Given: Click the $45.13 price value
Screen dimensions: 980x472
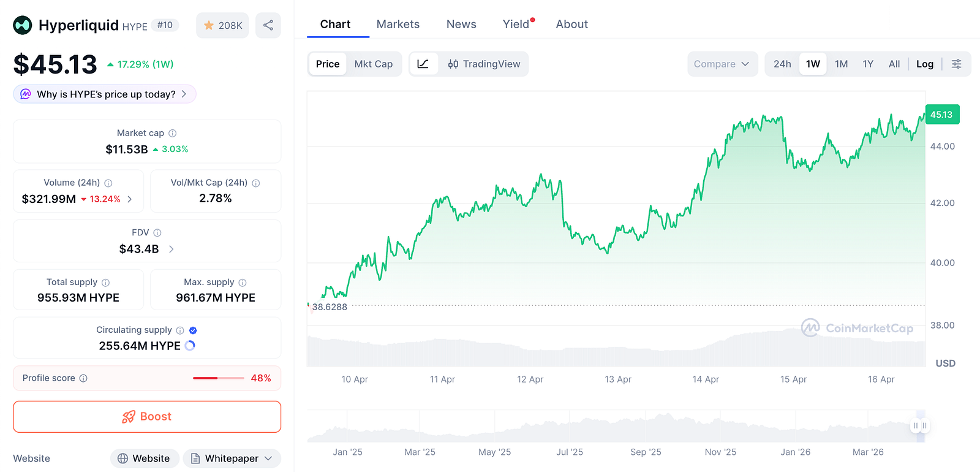Looking at the screenshot, I should pyautogui.click(x=55, y=64).
